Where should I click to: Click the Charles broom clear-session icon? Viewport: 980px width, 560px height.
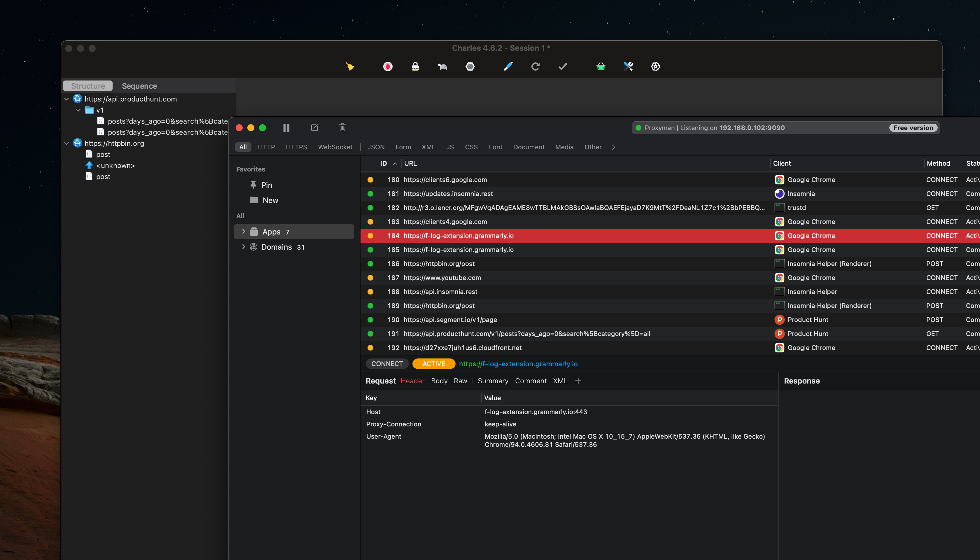[350, 66]
